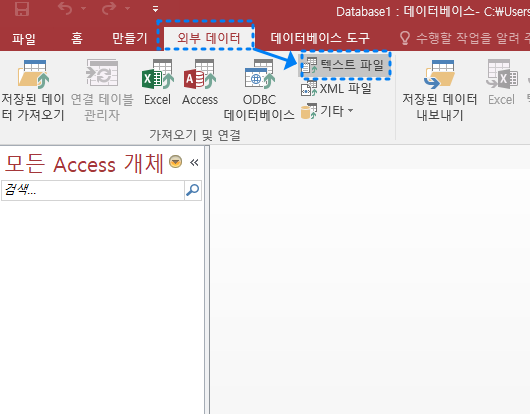The height and width of the screenshot is (414, 530).
Task: Click the 수행할 작업을 알려 search box
Action: pos(473,38)
